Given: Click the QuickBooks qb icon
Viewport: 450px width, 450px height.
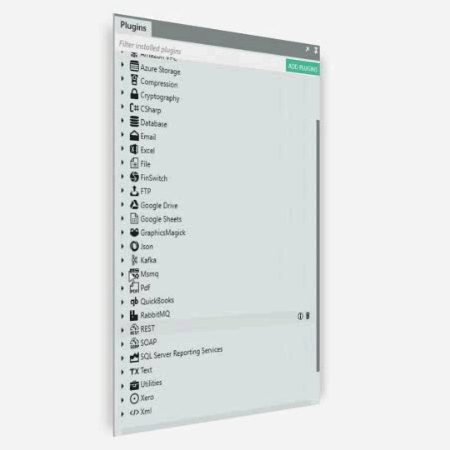Looking at the screenshot, I should 134,302.
